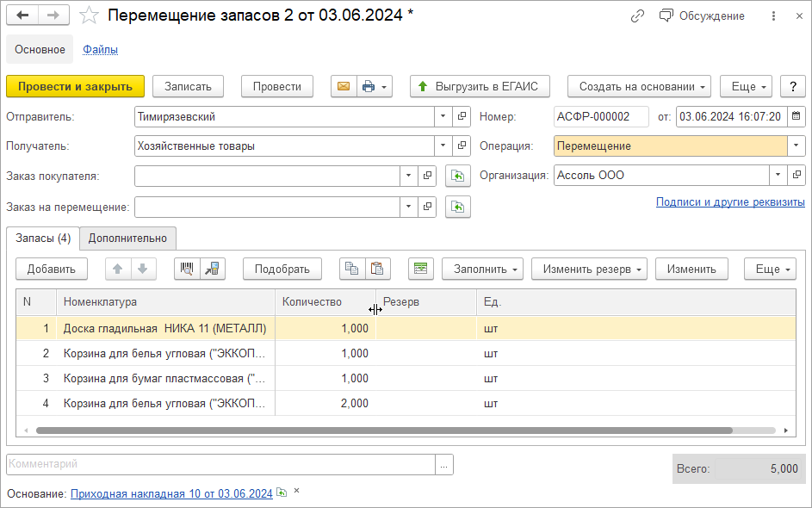The width and height of the screenshot is (812, 508).
Task: Switch to the Дополнительно tab
Action: click(128, 238)
